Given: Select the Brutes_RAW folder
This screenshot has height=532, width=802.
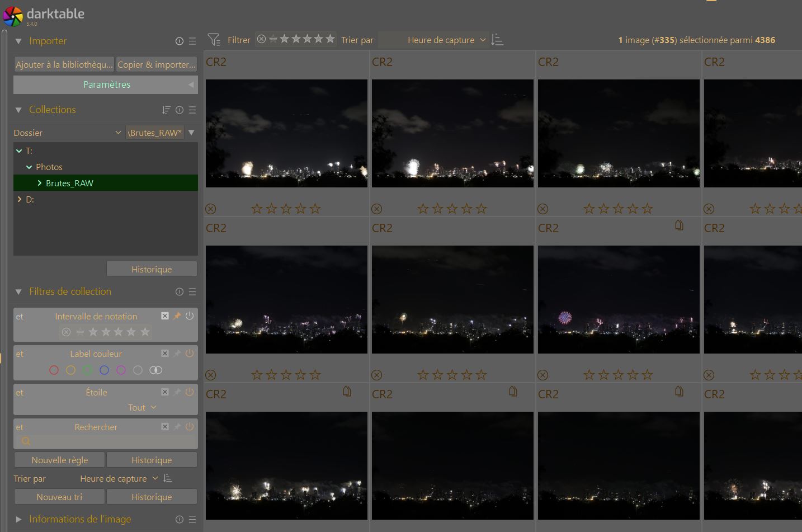Looking at the screenshot, I should 69,183.
